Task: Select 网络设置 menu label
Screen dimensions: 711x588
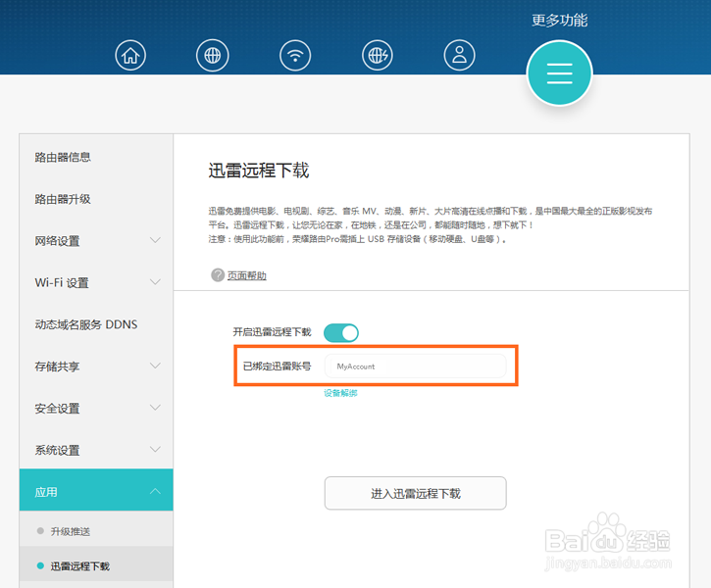Action: click(x=57, y=241)
